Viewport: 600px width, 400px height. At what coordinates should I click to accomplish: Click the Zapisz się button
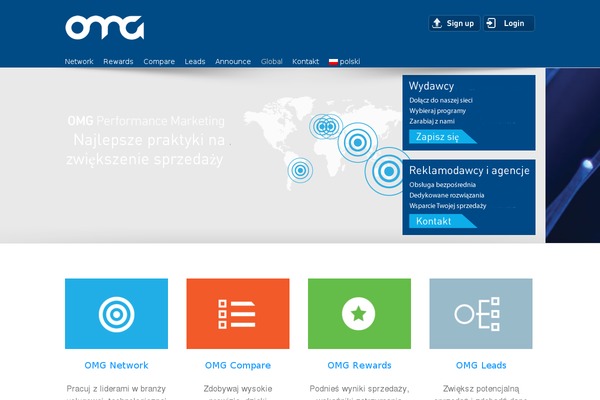pos(442,137)
